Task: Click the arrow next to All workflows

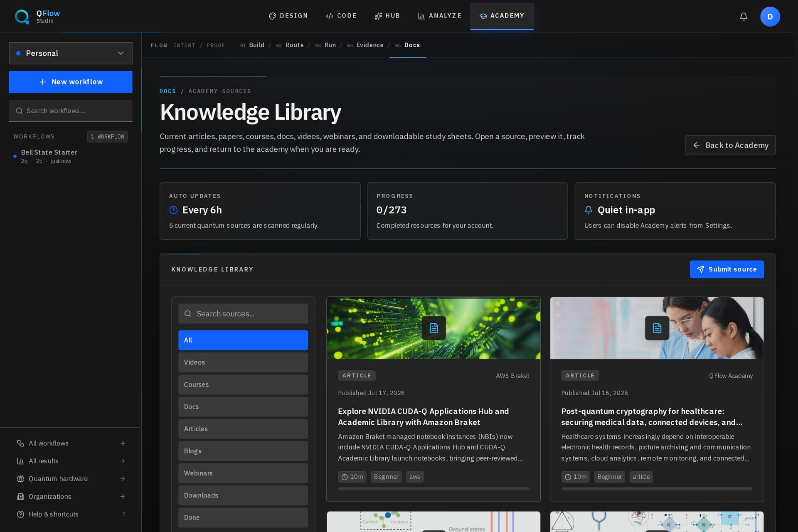Action: [x=122, y=443]
